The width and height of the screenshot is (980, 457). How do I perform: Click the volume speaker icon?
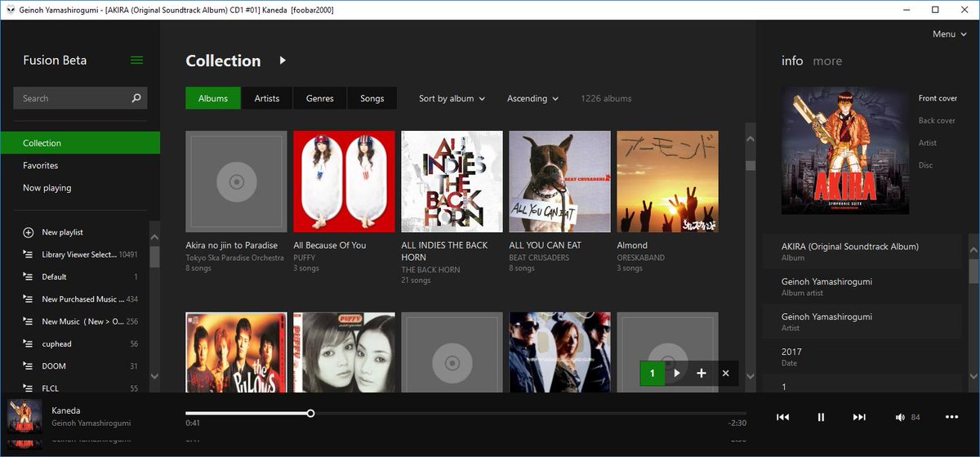pos(900,417)
